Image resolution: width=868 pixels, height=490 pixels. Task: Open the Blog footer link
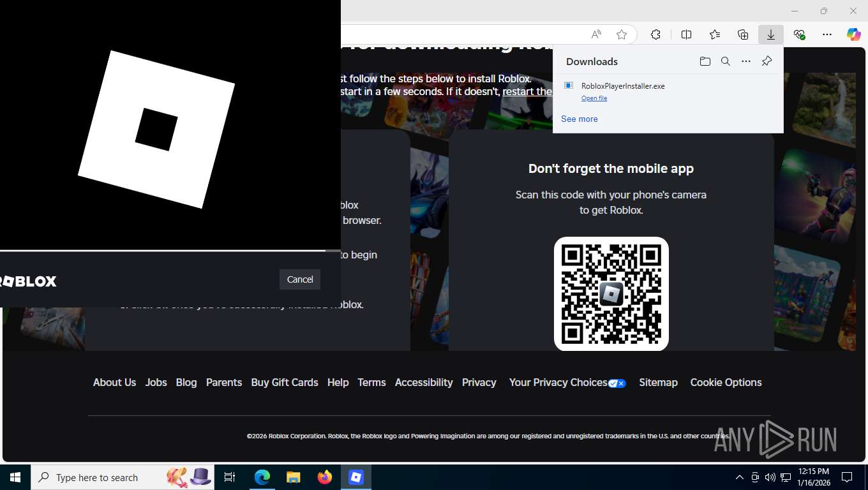coord(186,383)
